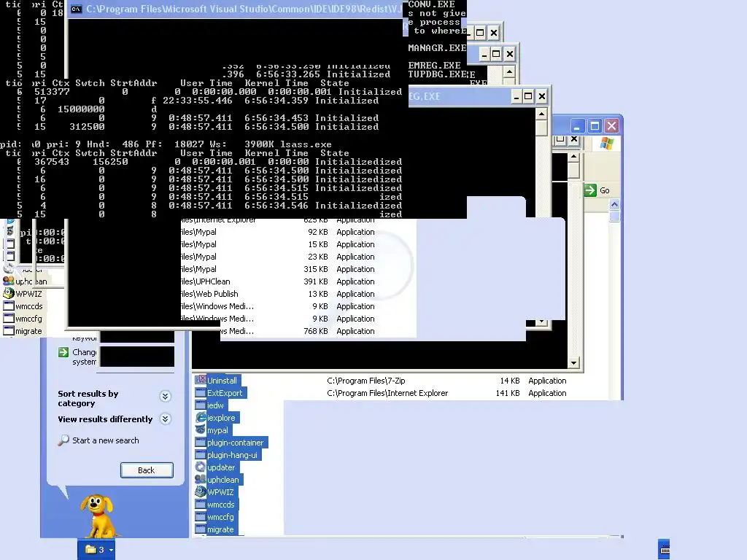Click the Explorer window blue maximize button
747x560 pixels.
pyautogui.click(x=594, y=126)
